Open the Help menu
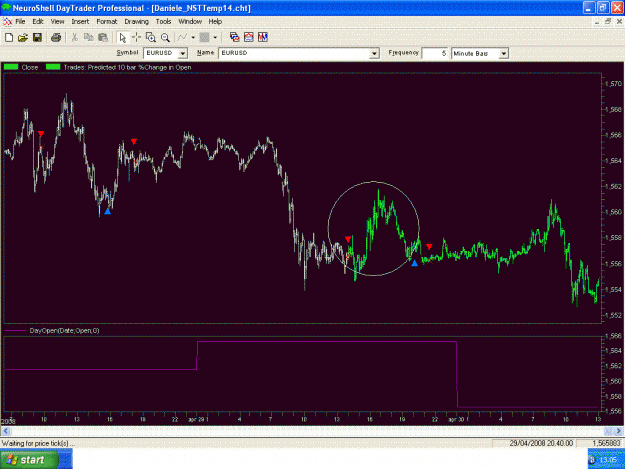This screenshot has height=469, width=625. [x=215, y=22]
